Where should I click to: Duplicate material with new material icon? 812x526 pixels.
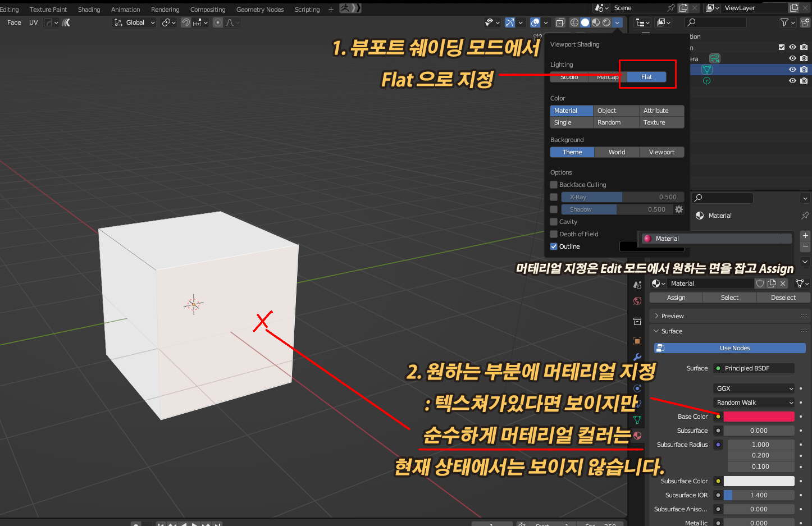click(x=772, y=283)
